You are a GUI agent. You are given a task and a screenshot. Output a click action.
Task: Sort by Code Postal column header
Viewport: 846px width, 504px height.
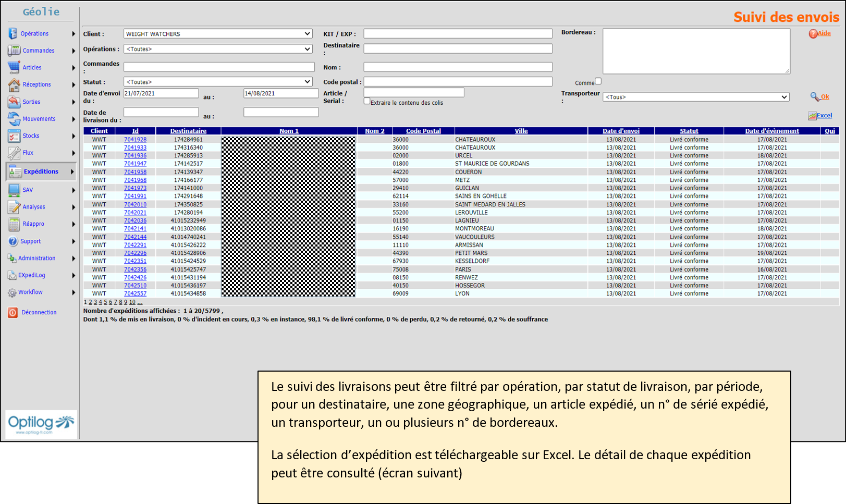click(x=423, y=131)
